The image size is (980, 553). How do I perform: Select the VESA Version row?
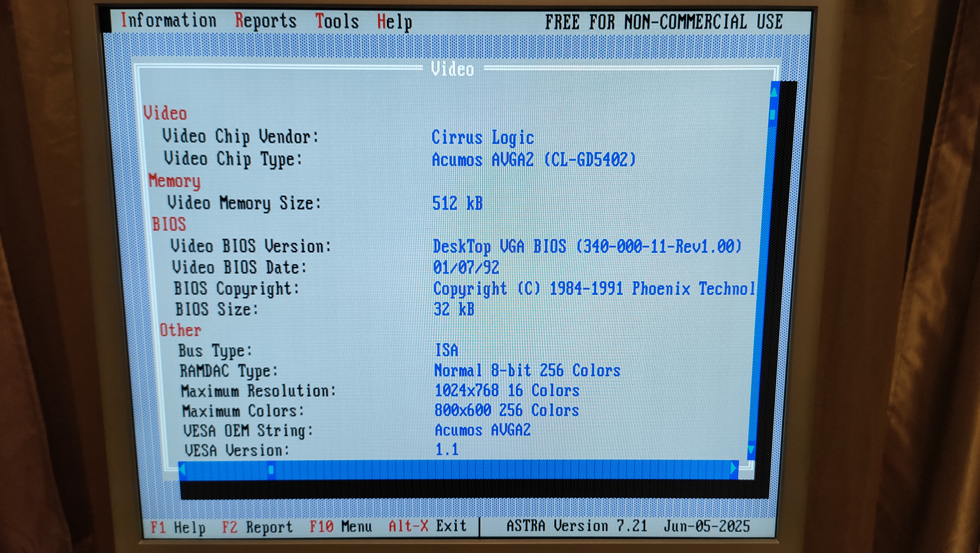pos(237,450)
